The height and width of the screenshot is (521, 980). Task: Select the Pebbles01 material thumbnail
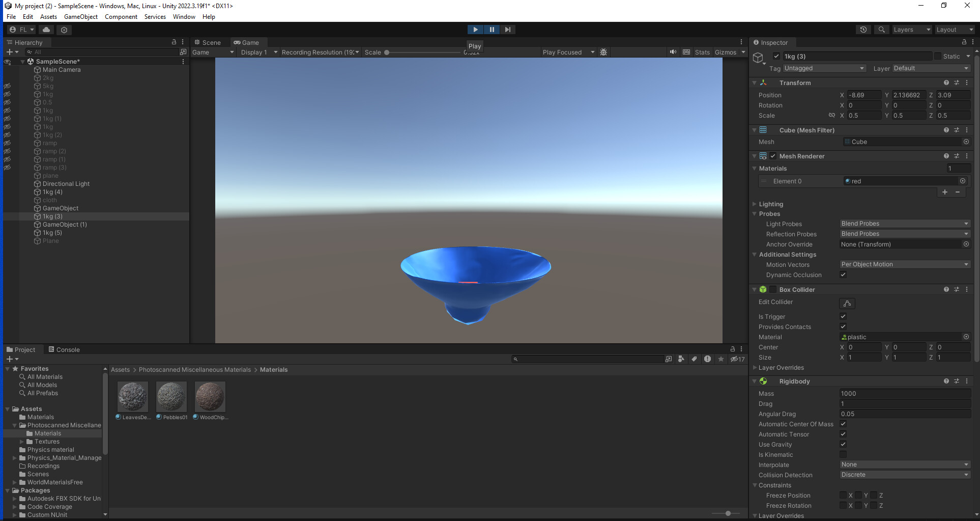point(171,396)
